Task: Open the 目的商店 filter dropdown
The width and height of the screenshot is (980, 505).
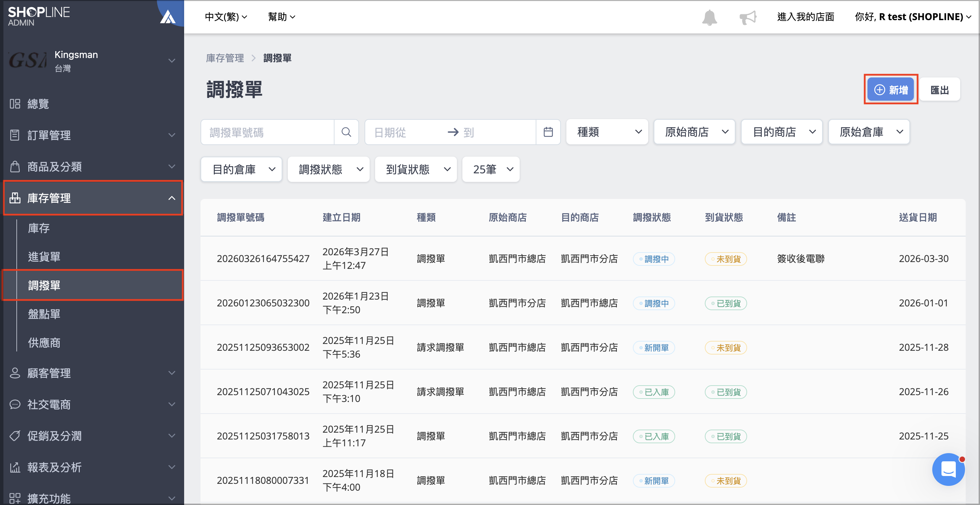Action: pos(782,132)
